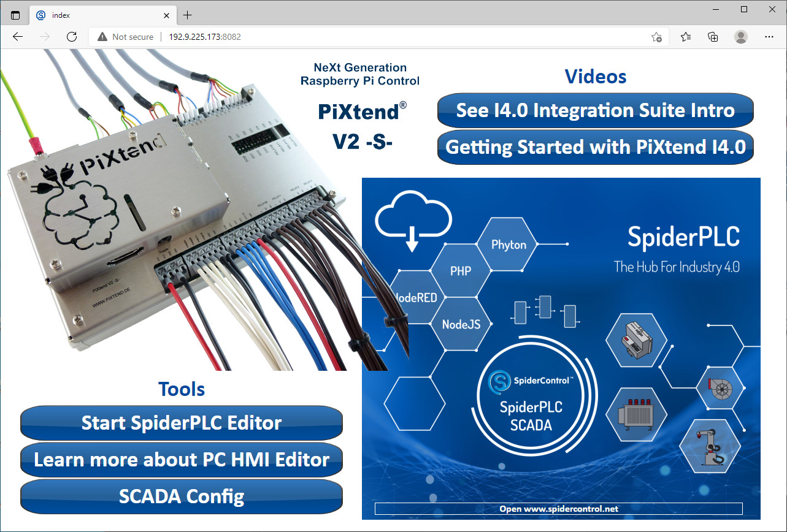Click 'NeXt Generation Raspberry Pi Control' text
Viewport: 787px width, 532px height.
(360, 74)
